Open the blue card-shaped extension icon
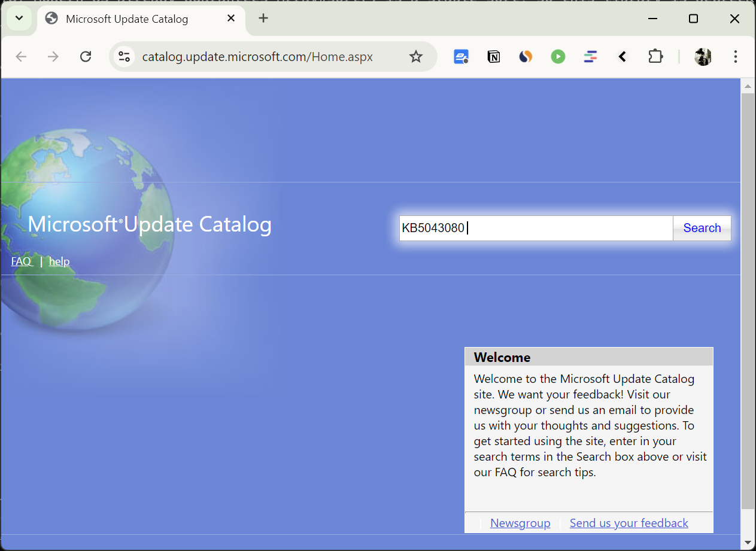This screenshot has width=756, height=551. 461,57
